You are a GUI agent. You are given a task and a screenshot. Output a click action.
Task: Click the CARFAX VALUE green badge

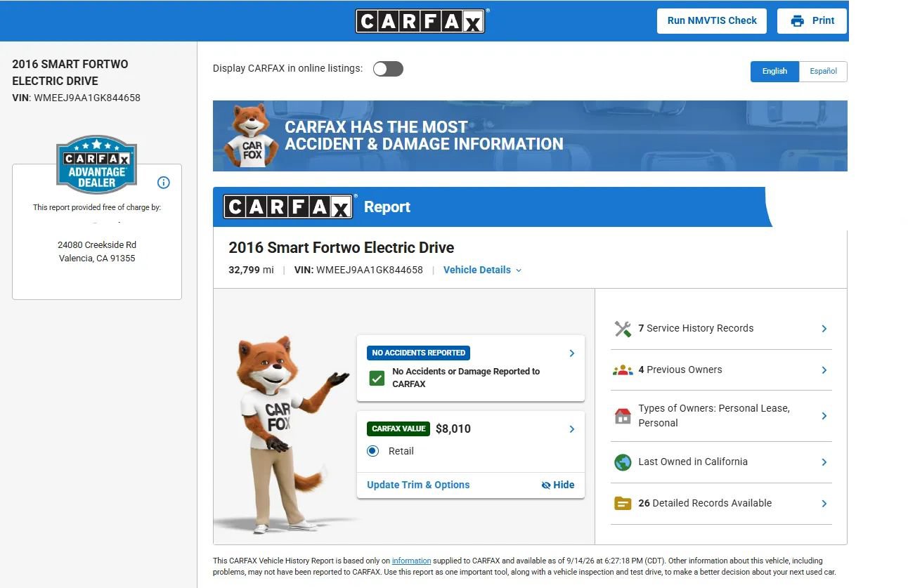(398, 429)
